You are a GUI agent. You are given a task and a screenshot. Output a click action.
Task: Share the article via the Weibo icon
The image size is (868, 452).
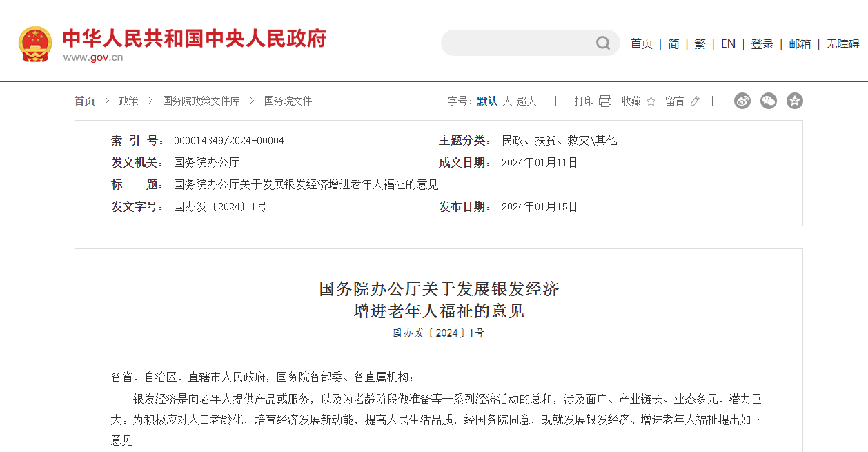(742, 101)
